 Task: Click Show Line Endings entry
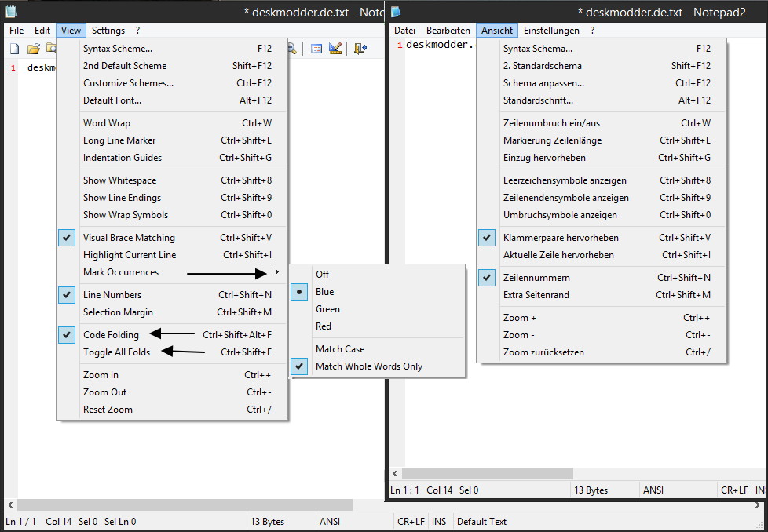point(172,198)
